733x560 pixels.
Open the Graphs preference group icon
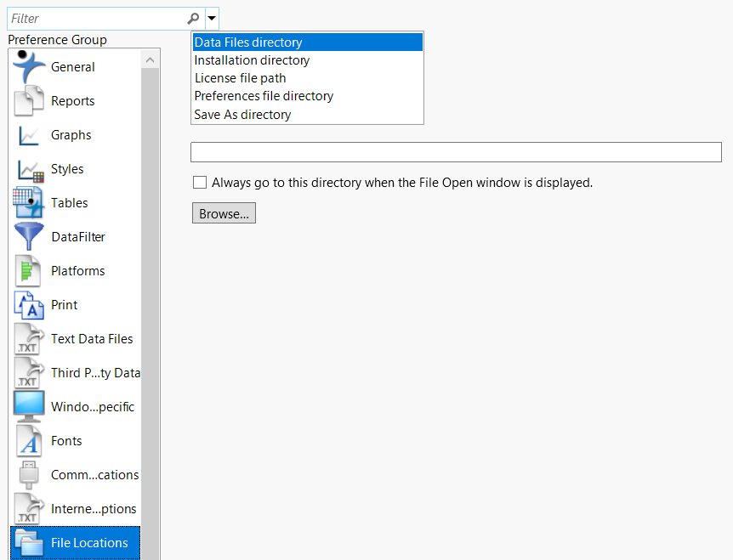point(29,135)
